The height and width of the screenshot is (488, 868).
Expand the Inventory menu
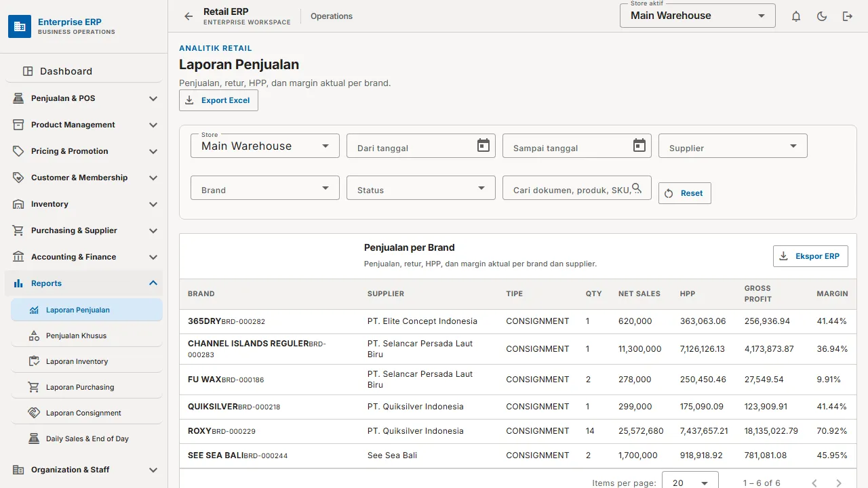click(84, 204)
